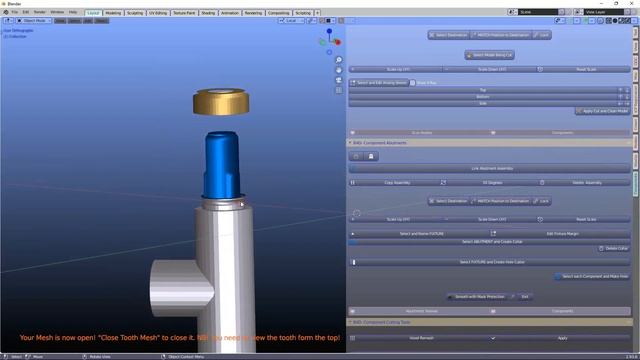Toggle Components visibility beside Abutment Screws
Viewport: 640px width, 360px height.
point(560,311)
